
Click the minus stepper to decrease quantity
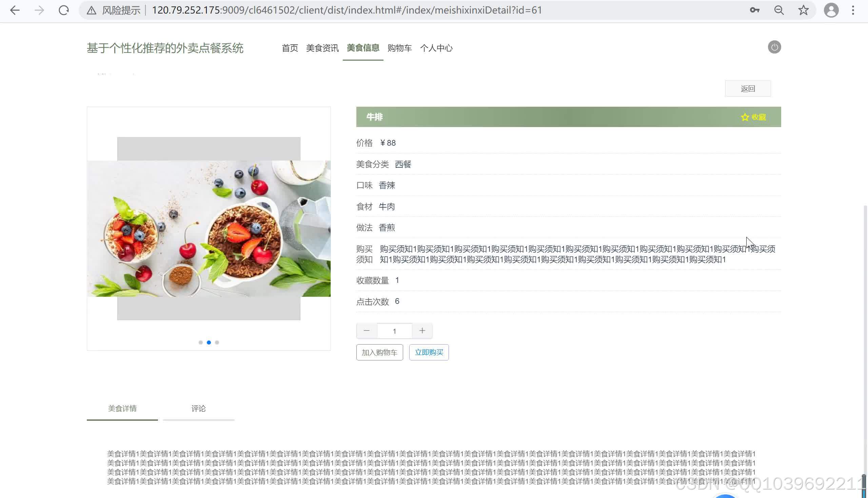(x=367, y=330)
